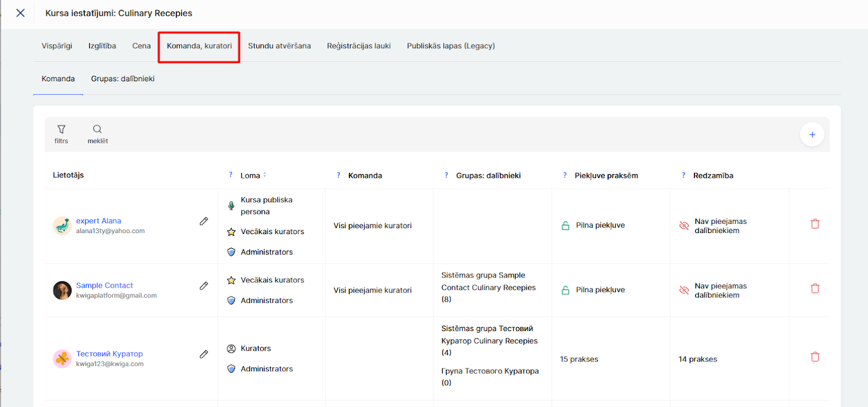
Task: Open the Grupas: dalībnieki sub-tab
Action: (123, 79)
